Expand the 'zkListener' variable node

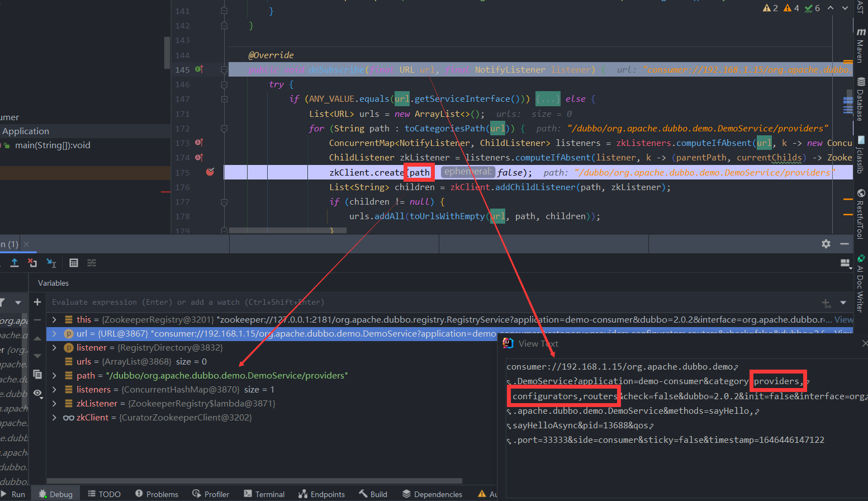click(54, 404)
